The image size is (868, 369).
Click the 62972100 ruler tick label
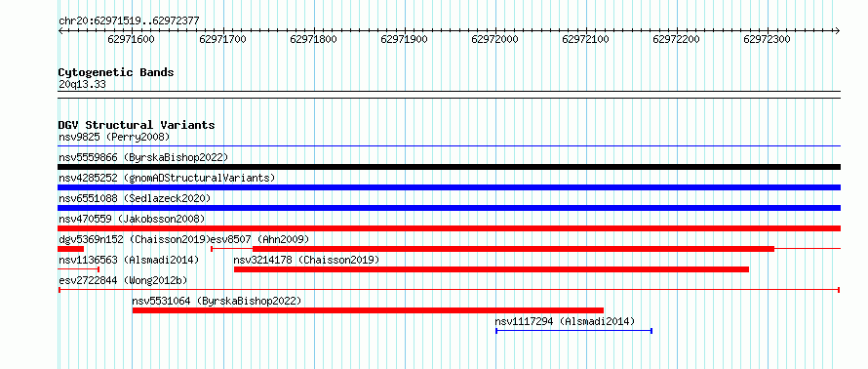[586, 39]
